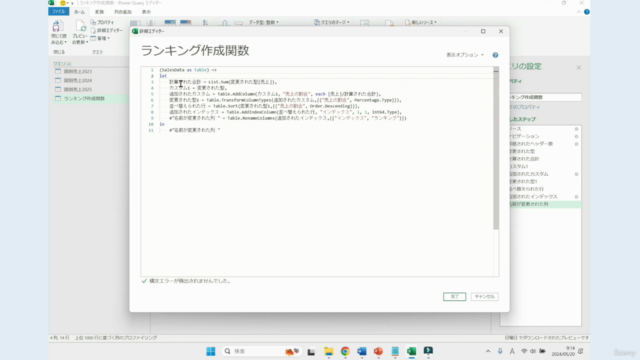The height and width of the screenshot is (360, 640).
Task: Click the Excel icon in Advanced Editor title bar
Action: click(x=135, y=31)
